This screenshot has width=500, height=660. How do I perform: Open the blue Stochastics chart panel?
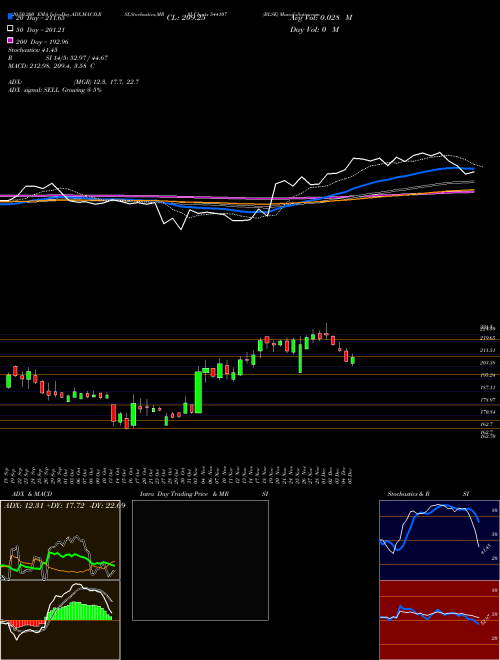point(439,540)
